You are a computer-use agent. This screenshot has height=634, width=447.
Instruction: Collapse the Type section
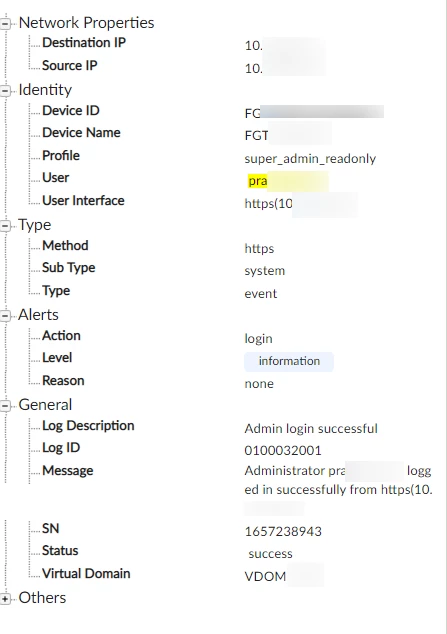point(5,226)
